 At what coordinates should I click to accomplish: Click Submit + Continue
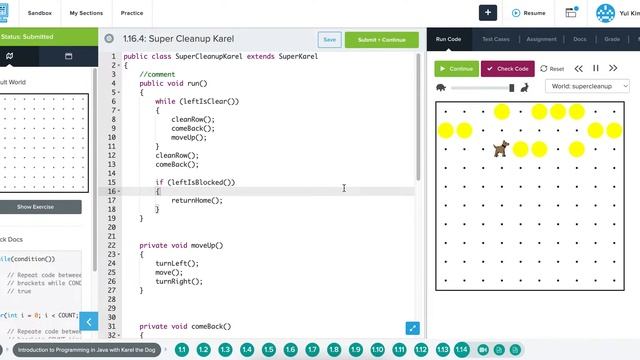(382, 40)
